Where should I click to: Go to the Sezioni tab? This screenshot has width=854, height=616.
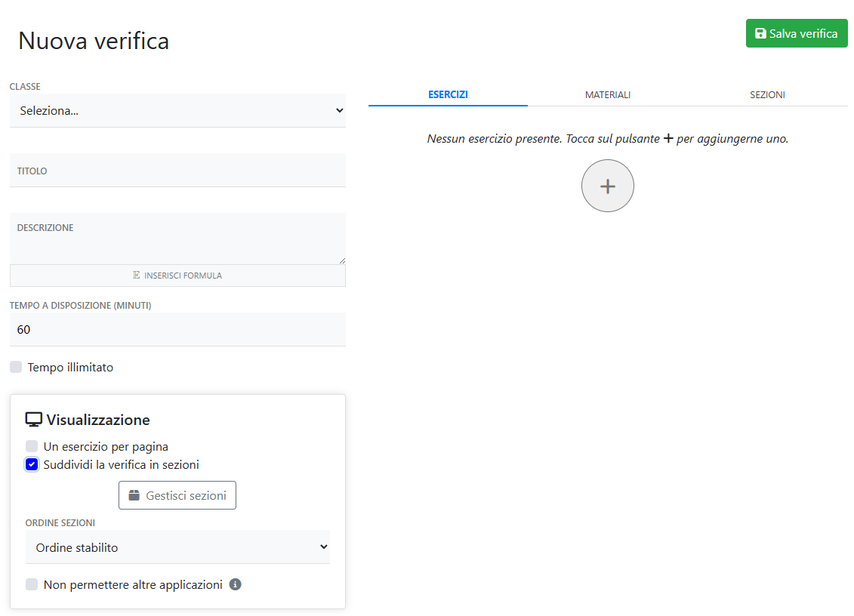(x=767, y=95)
